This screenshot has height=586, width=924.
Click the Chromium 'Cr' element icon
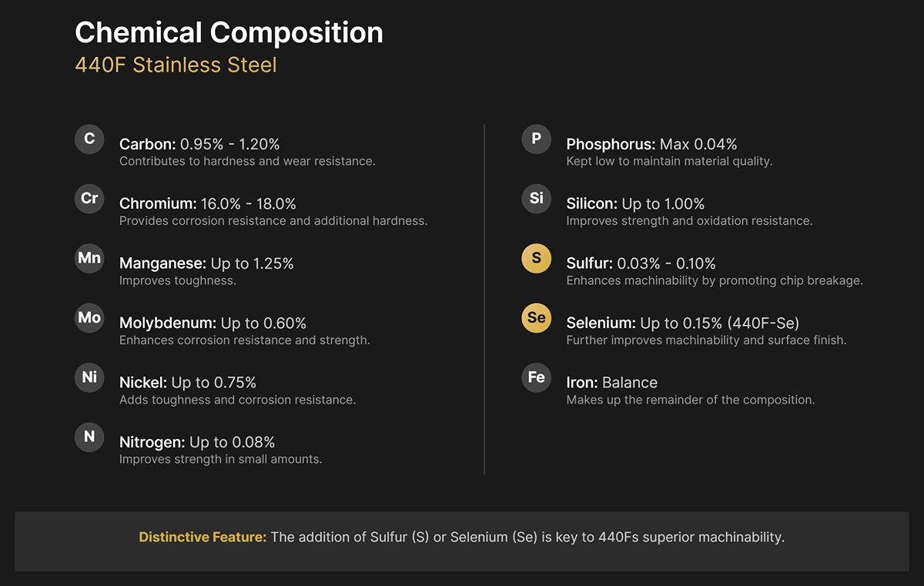coord(89,199)
